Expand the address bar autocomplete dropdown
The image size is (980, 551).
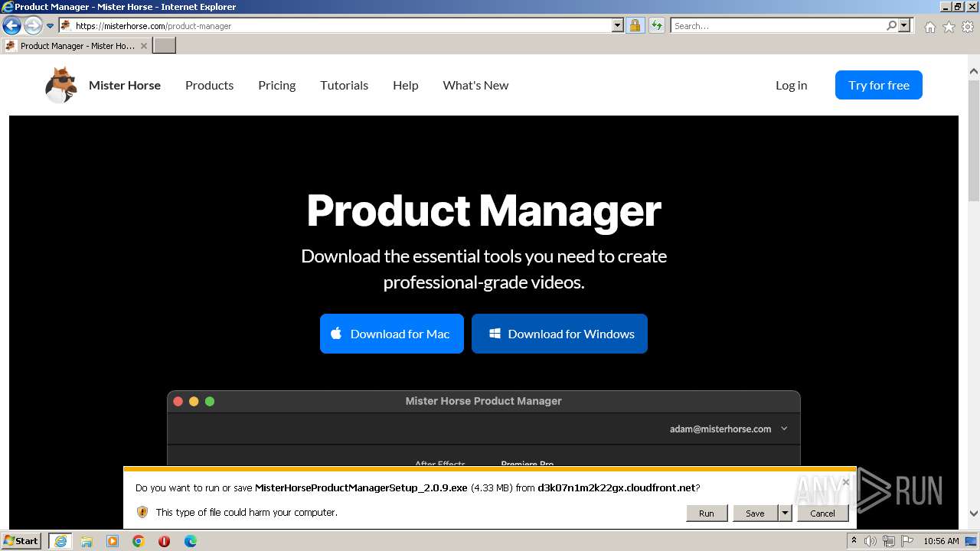click(x=618, y=25)
